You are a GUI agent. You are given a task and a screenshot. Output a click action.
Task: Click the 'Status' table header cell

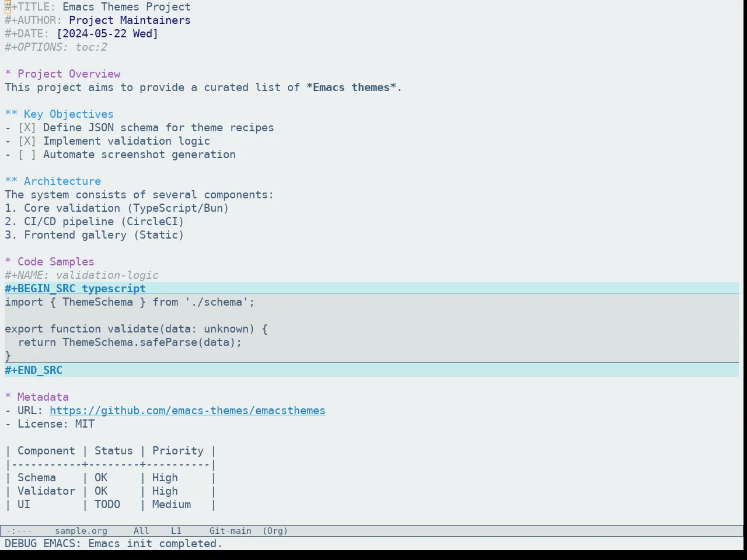tap(114, 451)
